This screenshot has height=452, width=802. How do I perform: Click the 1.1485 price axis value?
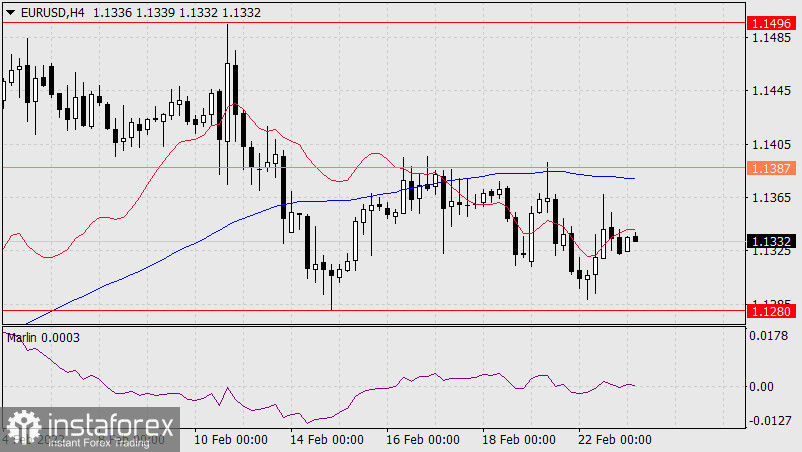[770, 38]
